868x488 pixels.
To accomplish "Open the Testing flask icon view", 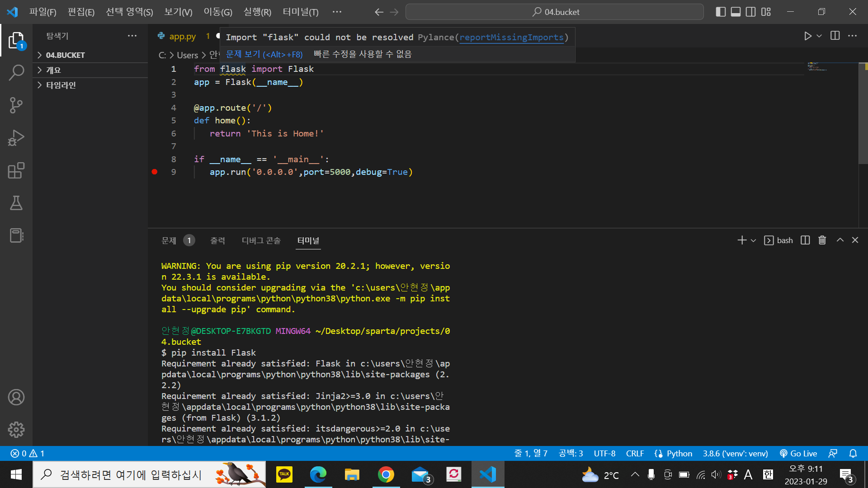I will click(x=16, y=203).
